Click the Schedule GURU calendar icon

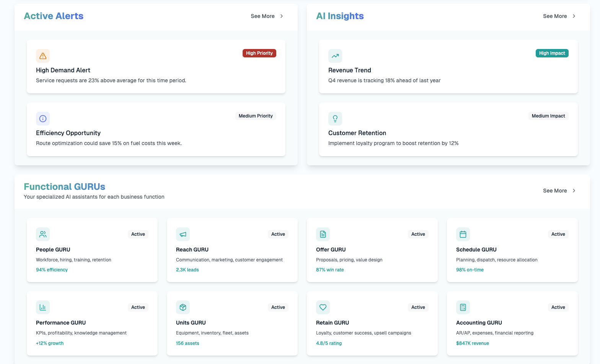[463, 234]
